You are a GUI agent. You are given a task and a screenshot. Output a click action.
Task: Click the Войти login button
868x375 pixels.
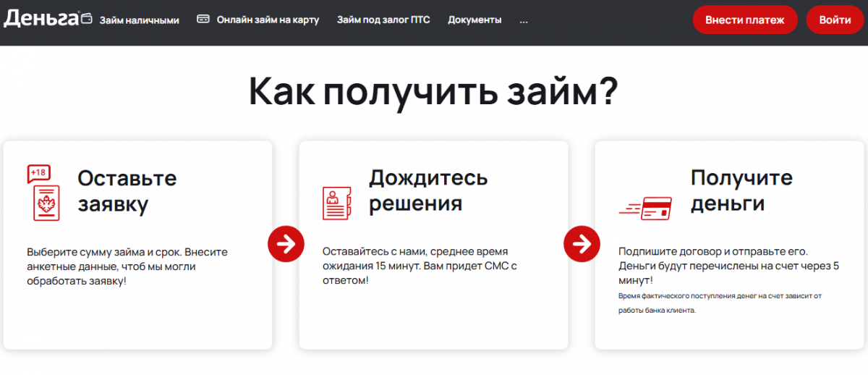(x=835, y=20)
